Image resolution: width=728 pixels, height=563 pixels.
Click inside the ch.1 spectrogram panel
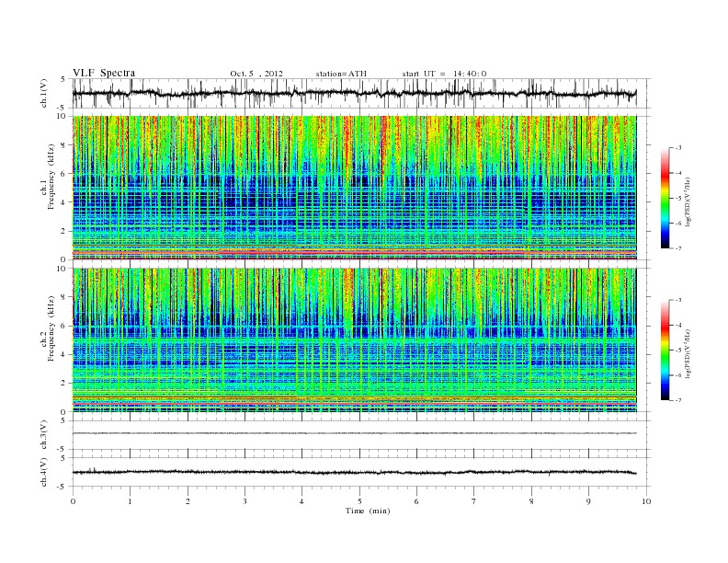(355, 188)
